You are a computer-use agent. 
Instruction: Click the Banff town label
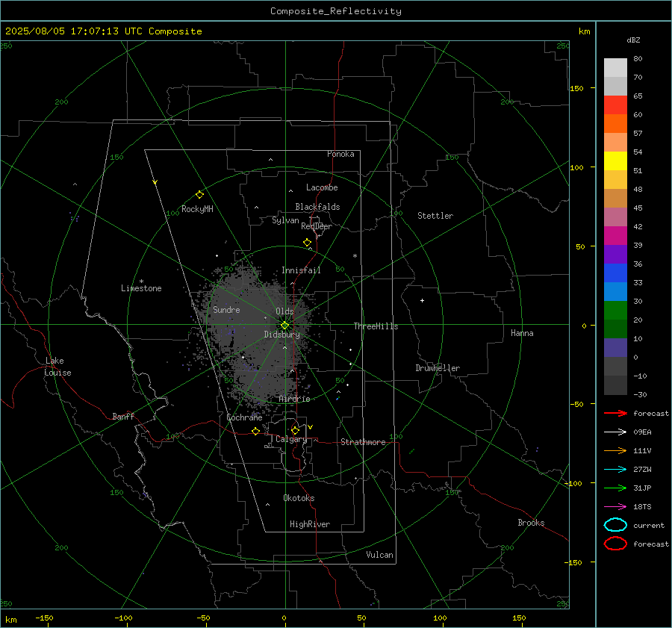tap(123, 416)
